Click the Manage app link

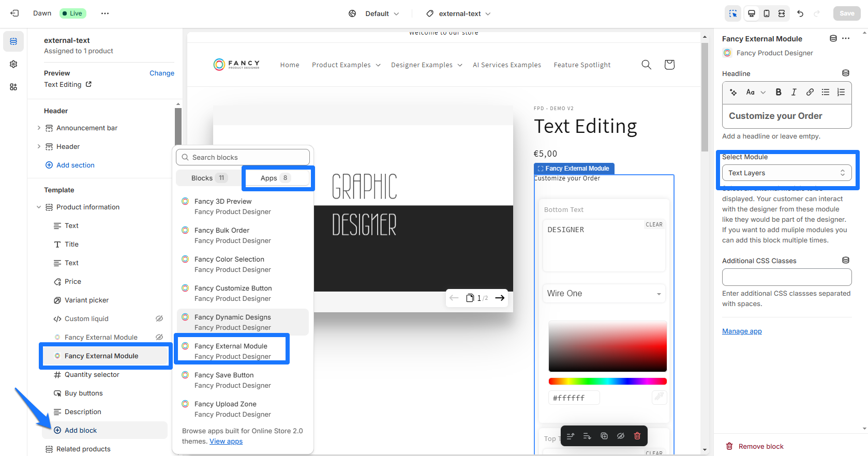pyautogui.click(x=742, y=331)
